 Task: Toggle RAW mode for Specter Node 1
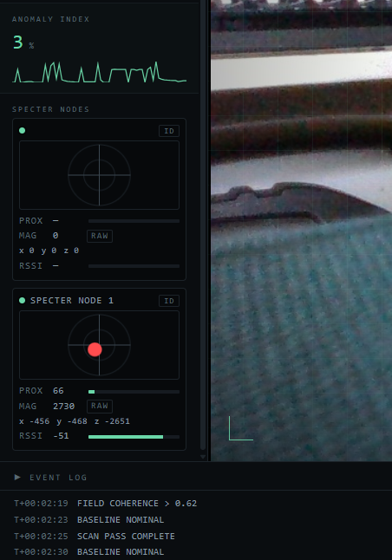[100, 406]
